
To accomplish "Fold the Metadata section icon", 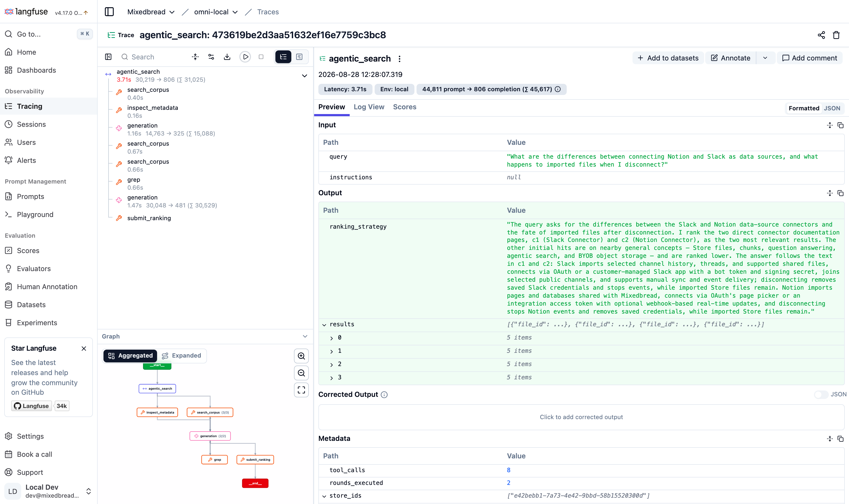I will pyautogui.click(x=830, y=439).
